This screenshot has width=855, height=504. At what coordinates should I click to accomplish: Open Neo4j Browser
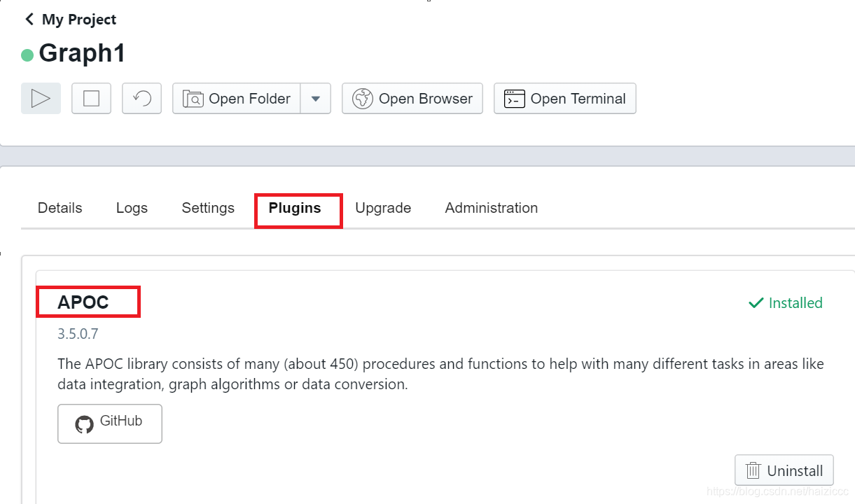click(412, 99)
